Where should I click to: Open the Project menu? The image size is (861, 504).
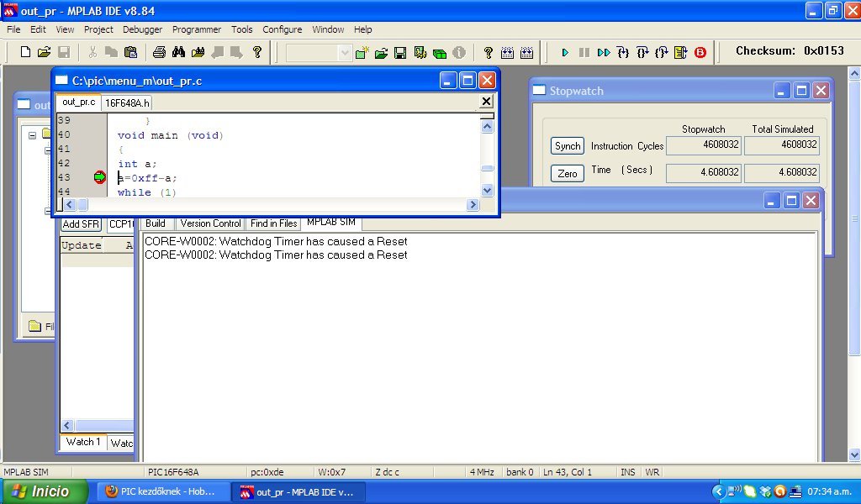coord(98,29)
